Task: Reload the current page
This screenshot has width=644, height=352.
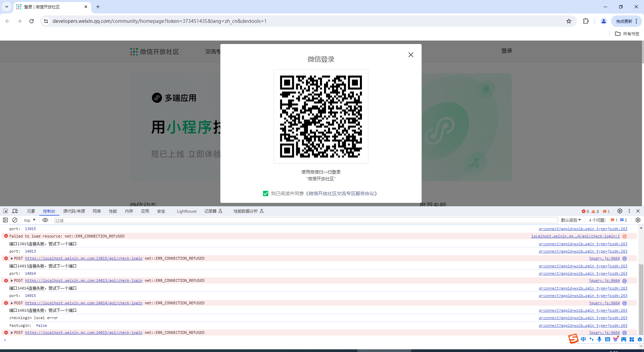Action: (32, 21)
